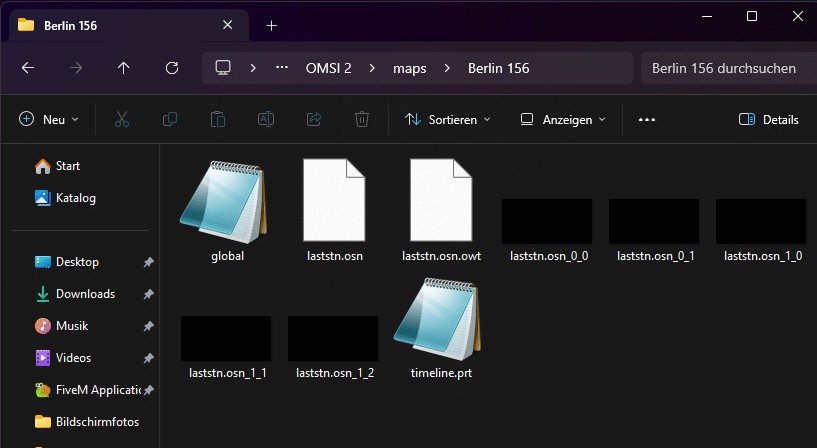Click the Delete trash icon
Screen dimensions: 817x448
[362, 119]
